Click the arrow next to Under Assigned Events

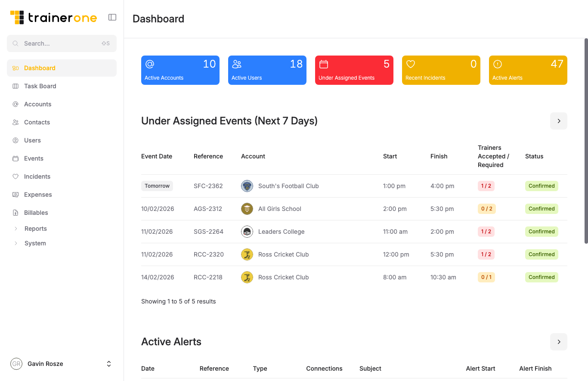pos(558,121)
